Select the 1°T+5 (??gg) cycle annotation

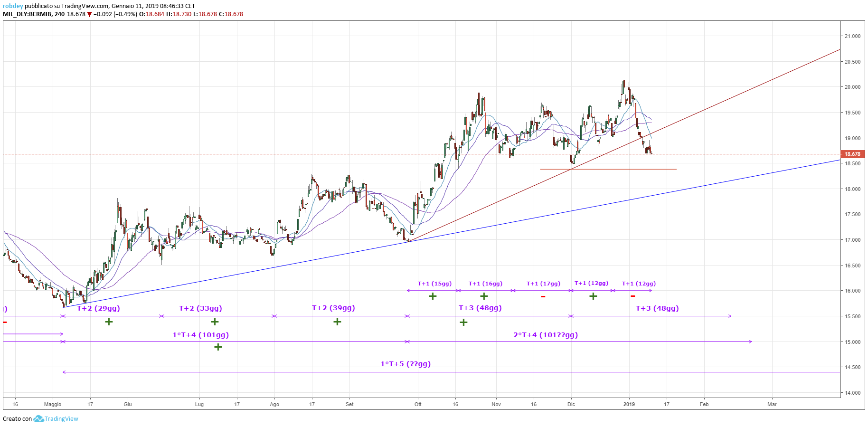[x=406, y=364]
